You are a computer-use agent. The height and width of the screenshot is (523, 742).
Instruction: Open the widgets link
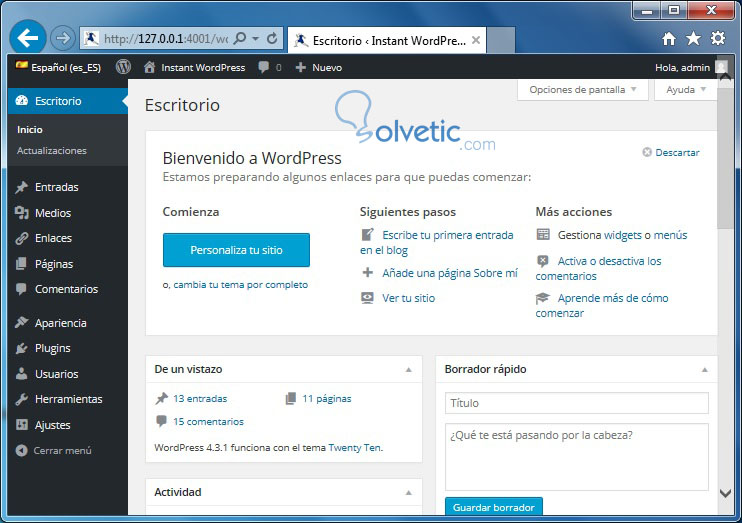(623, 235)
